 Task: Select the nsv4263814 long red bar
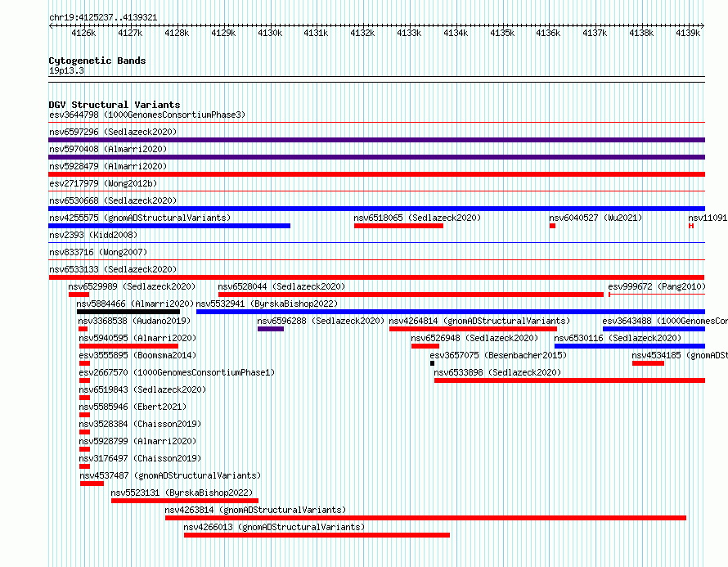click(x=425, y=518)
